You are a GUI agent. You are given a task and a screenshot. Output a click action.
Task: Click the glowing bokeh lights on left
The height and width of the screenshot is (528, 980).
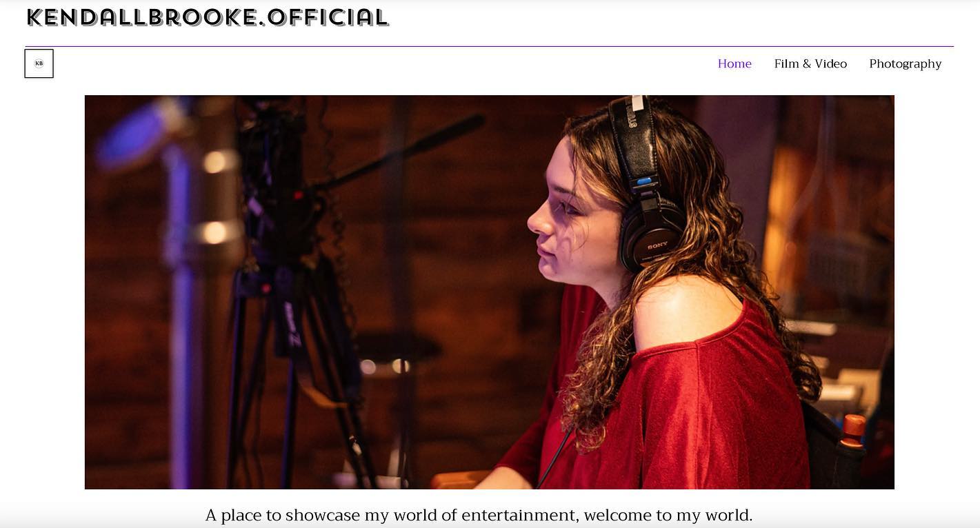point(215,196)
